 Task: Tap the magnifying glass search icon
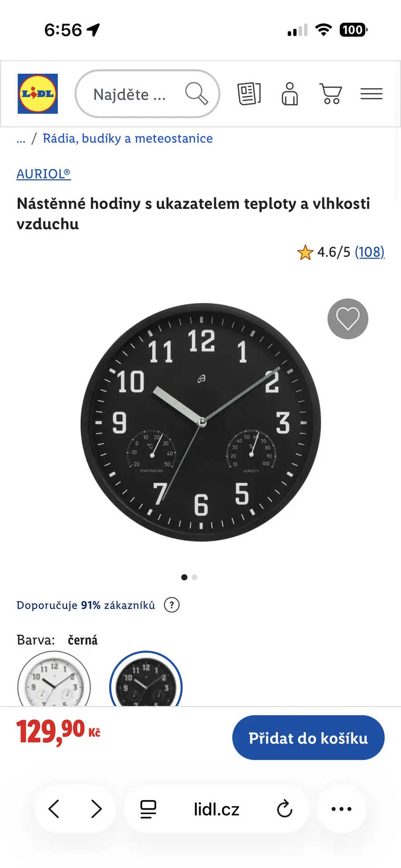click(196, 94)
